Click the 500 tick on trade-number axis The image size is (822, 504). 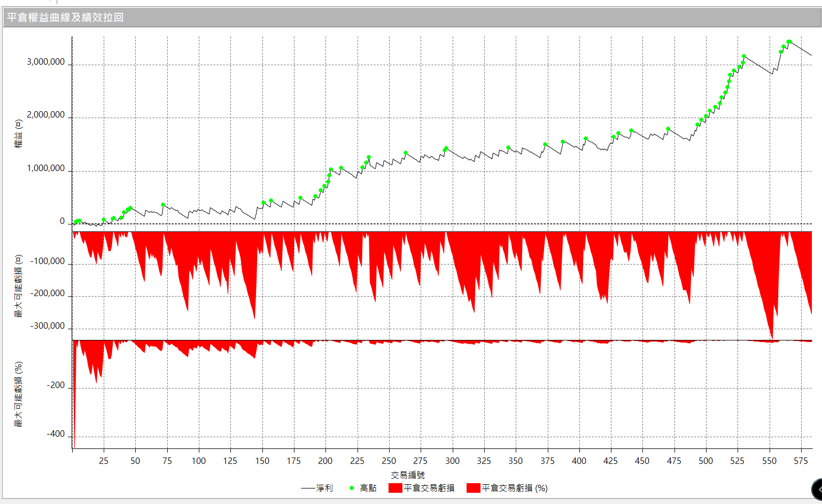coord(706,461)
